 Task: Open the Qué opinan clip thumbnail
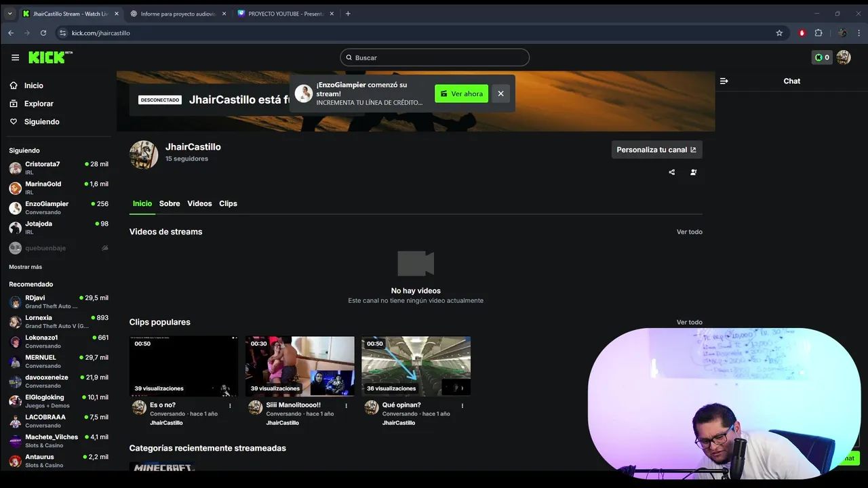[x=416, y=366]
